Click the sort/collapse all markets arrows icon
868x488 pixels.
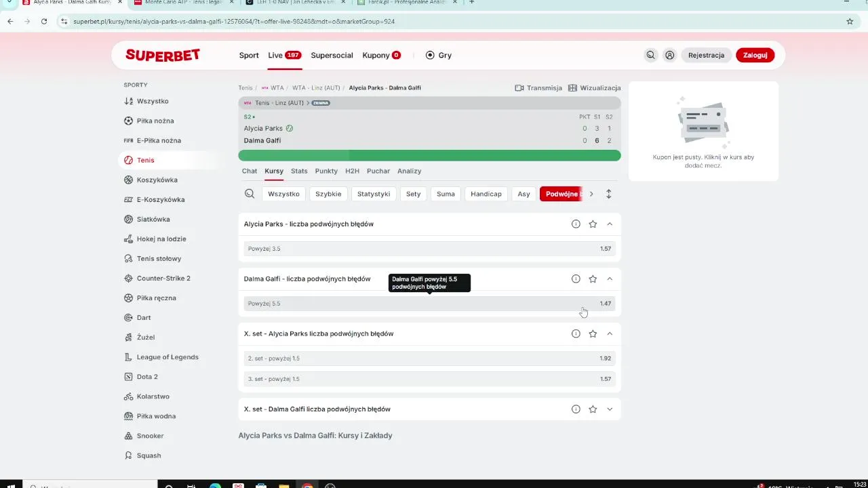(x=608, y=194)
